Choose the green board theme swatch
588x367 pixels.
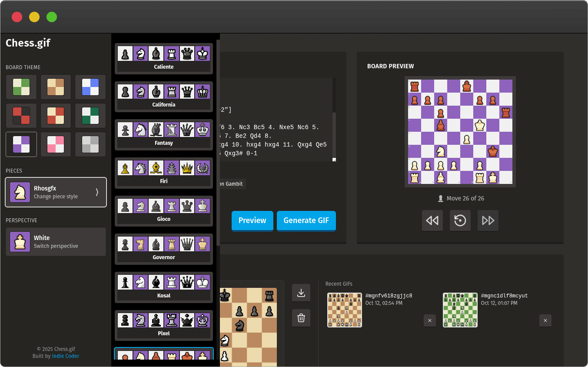(21, 87)
